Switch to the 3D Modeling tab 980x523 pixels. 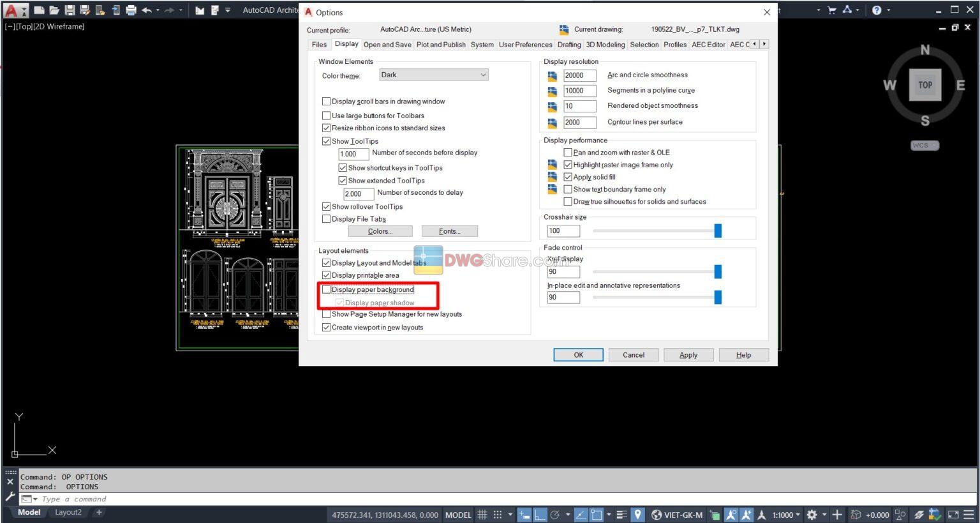pyautogui.click(x=605, y=45)
